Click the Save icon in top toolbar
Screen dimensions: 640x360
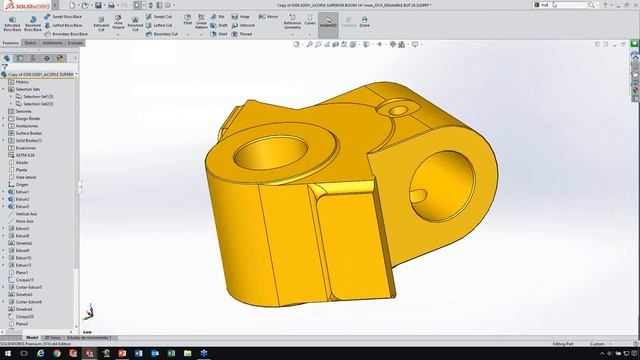pyautogui.click(x=98, y=5)
